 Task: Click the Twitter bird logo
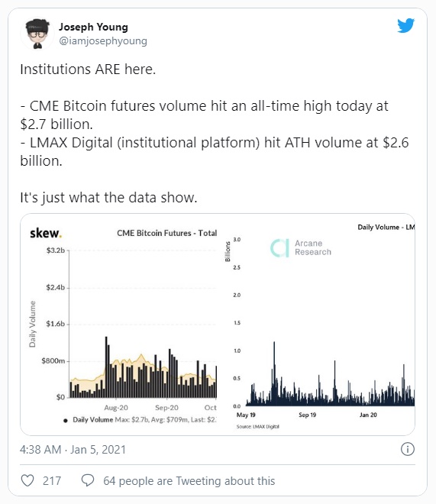[405, 26]
